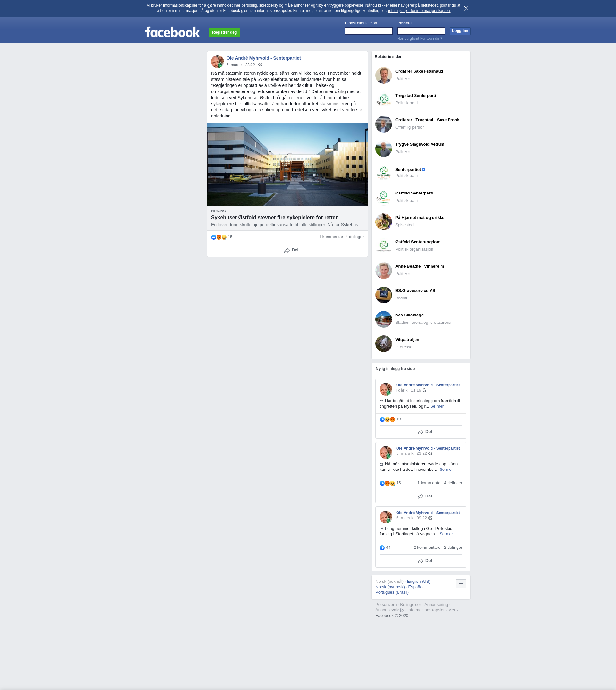
Task: Switch language to Português (Brasil)
Action: tap(392, 592)
